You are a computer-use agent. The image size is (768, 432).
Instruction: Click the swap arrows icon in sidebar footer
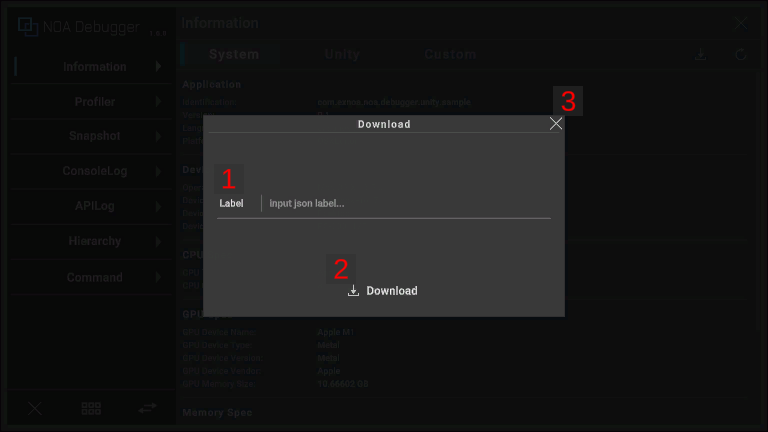pos(147,408)
